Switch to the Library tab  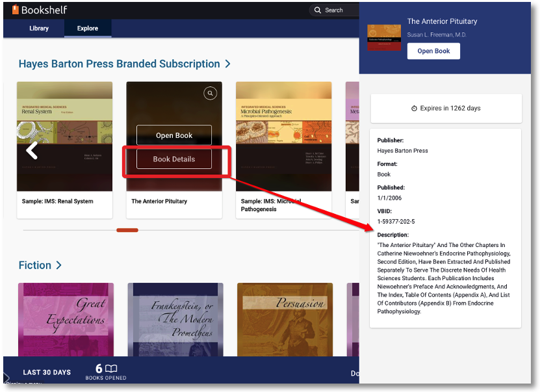tap(39, 29)
